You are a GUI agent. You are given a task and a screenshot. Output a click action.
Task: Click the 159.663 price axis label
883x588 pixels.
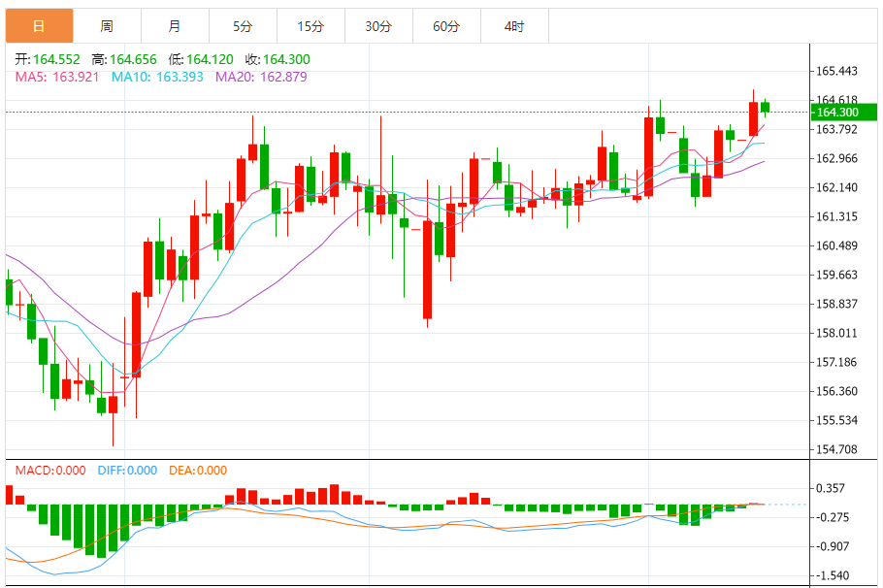point(836,275)
